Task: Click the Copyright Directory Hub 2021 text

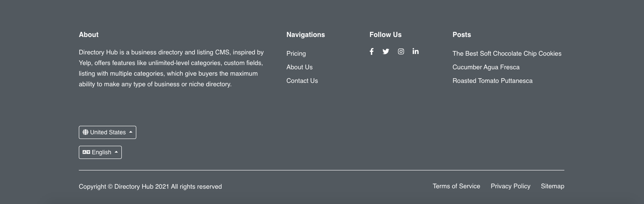Action: click(x=150, y=187)
